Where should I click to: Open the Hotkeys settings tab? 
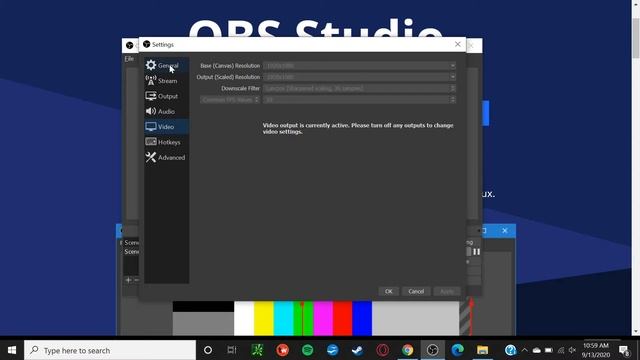[166, 142]
